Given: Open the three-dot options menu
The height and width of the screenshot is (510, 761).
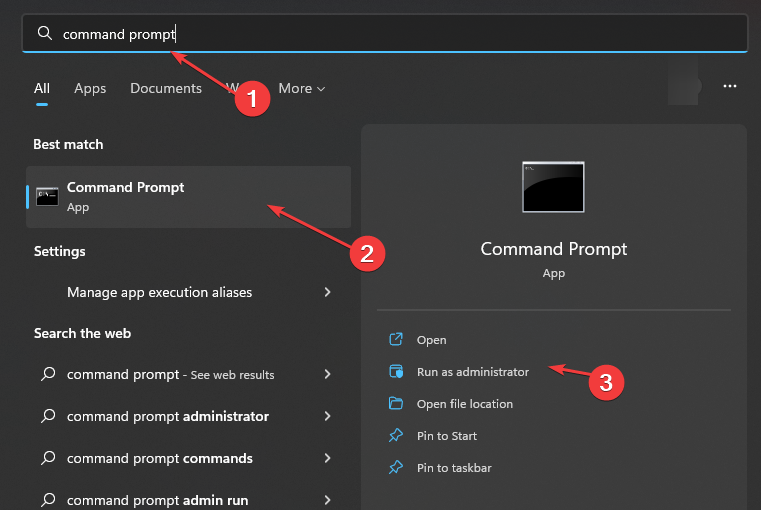Looking at the screenshot, I should click(x=729, y=86).
